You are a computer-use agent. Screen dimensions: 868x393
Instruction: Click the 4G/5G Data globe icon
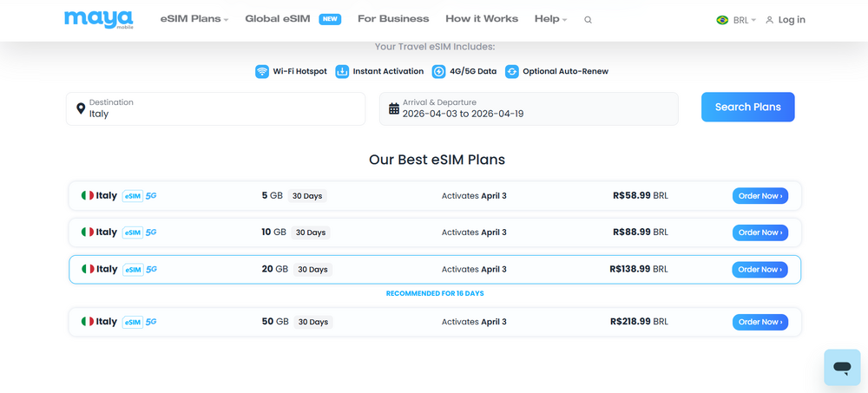coord(439,71)
